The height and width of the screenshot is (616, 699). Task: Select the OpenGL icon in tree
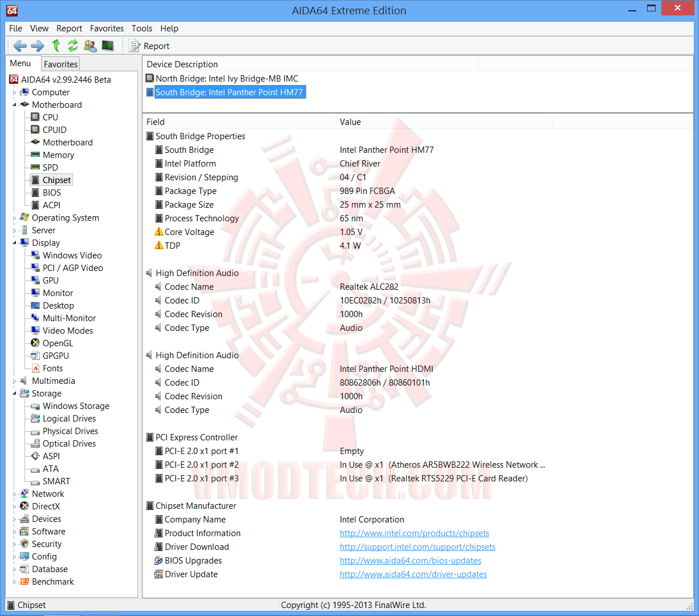pos(35,343)
